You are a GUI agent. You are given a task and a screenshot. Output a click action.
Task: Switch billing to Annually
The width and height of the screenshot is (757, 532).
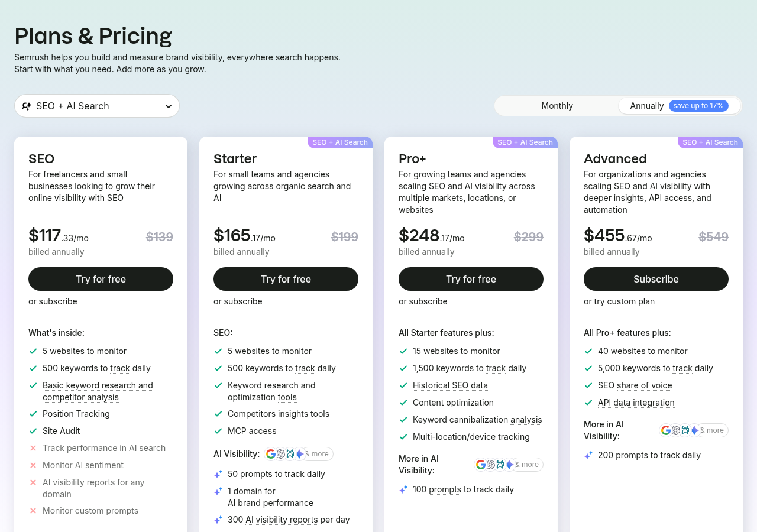(x=679, y=106)
